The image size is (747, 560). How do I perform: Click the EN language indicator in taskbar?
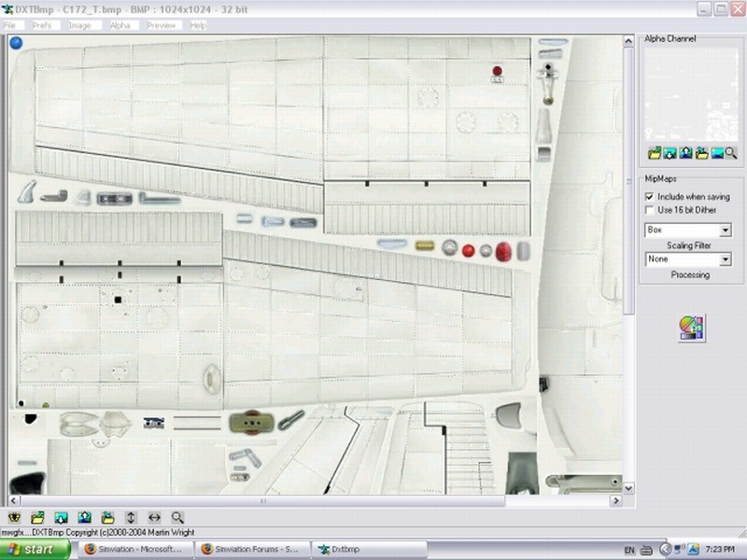click(629, 550)
